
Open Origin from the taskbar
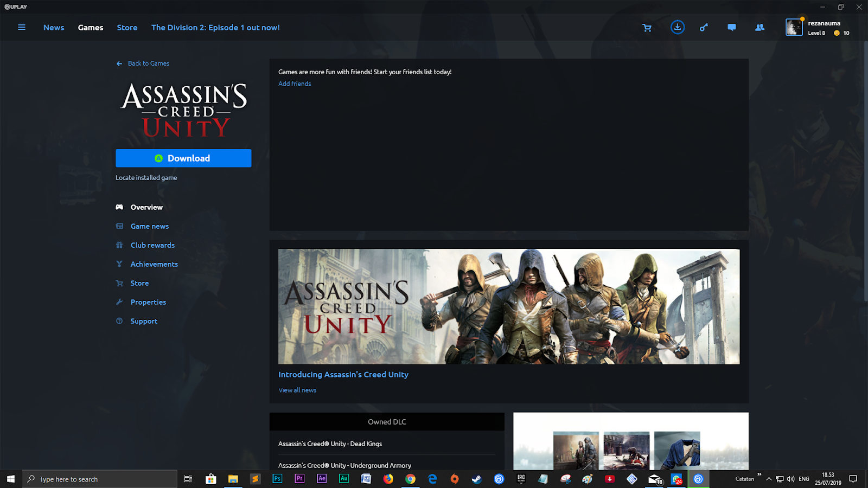pyautogui.click(x=455, y=479)
